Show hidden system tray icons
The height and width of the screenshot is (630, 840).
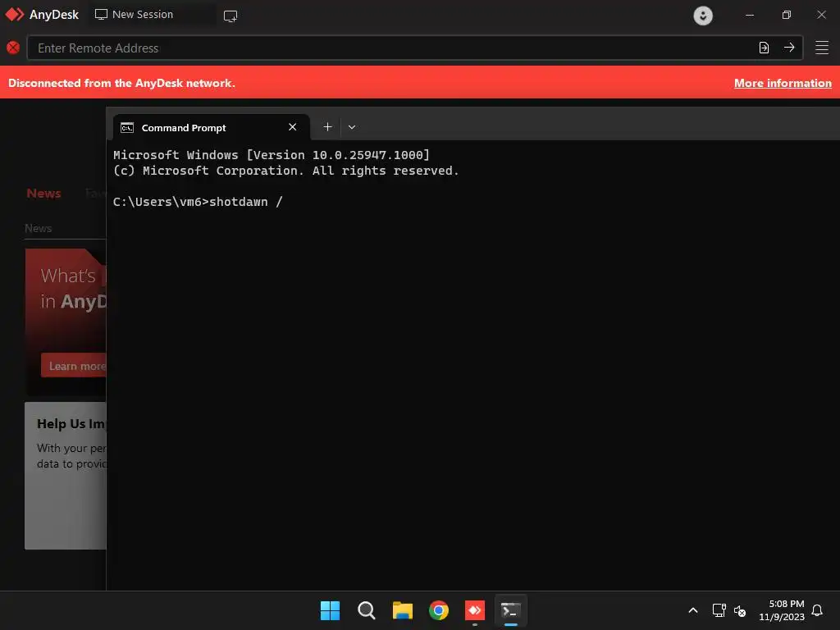(692, 610)
